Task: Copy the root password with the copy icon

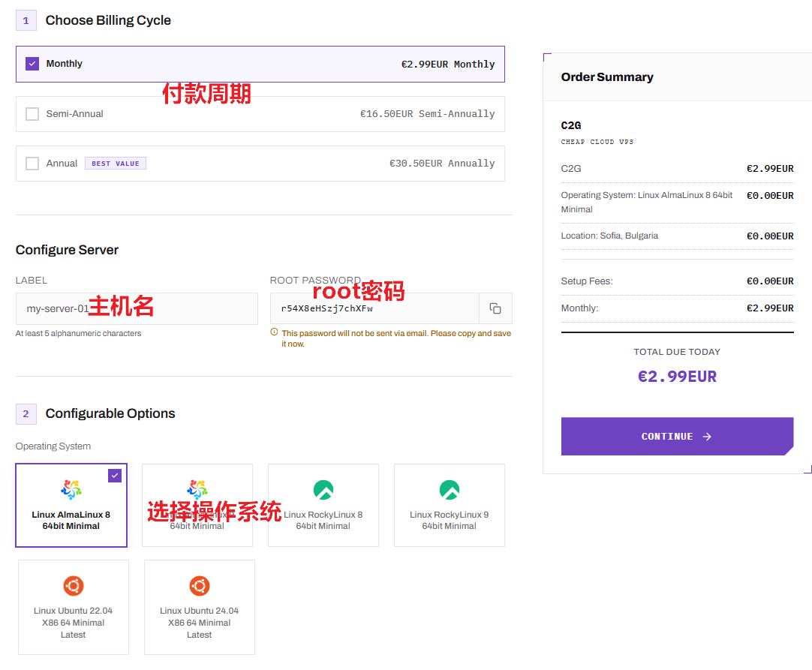Action: [x=495, y=308]
